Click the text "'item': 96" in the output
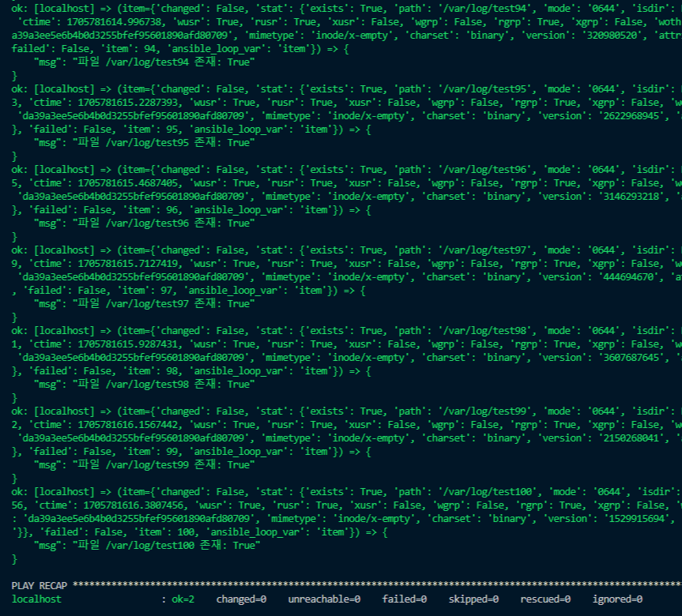682x616 pixels. 149,209
